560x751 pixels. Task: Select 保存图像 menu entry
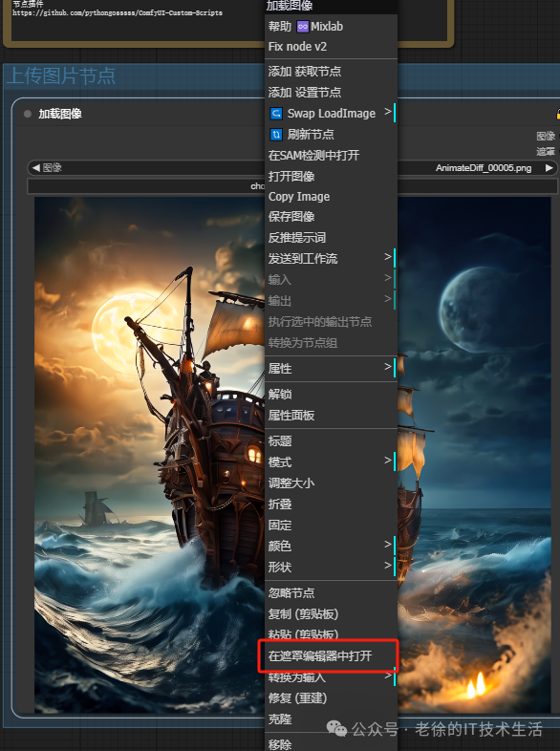pyautogui.click(x=331, y=217)
